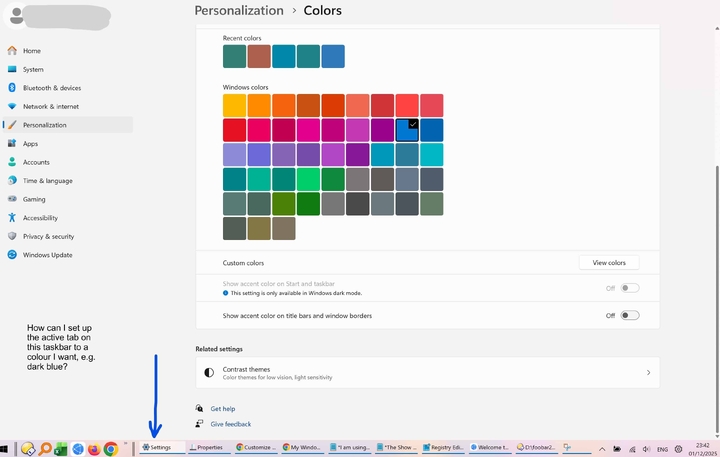720x457 pixels.
Task: Open Accessibility settings
Action: [x=40, y=218]
